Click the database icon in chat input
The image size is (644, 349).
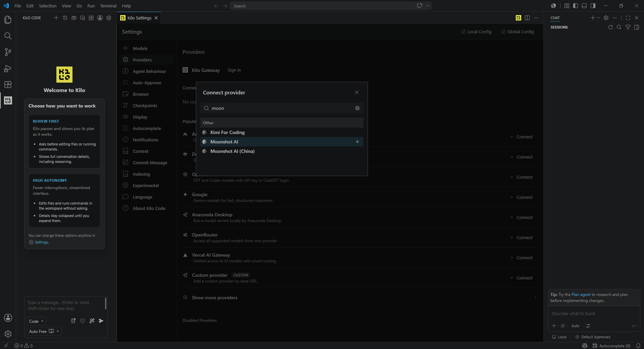click(73, 321)
